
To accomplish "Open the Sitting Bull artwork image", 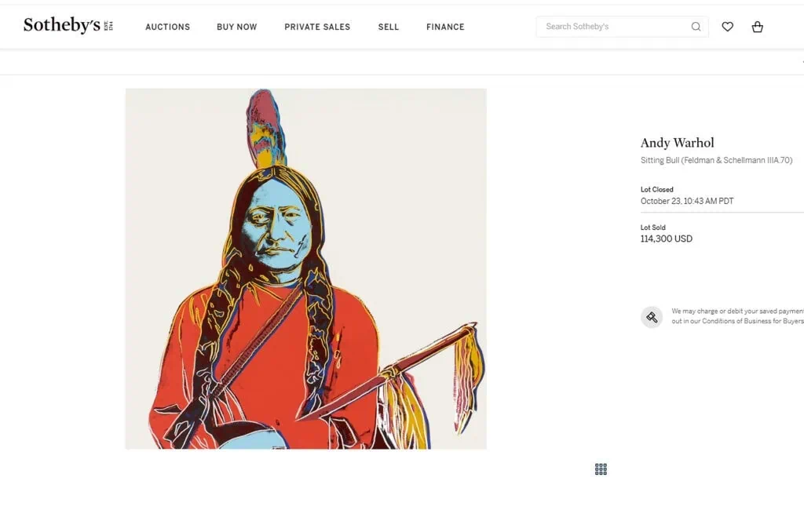I will [x=306, y=268].
